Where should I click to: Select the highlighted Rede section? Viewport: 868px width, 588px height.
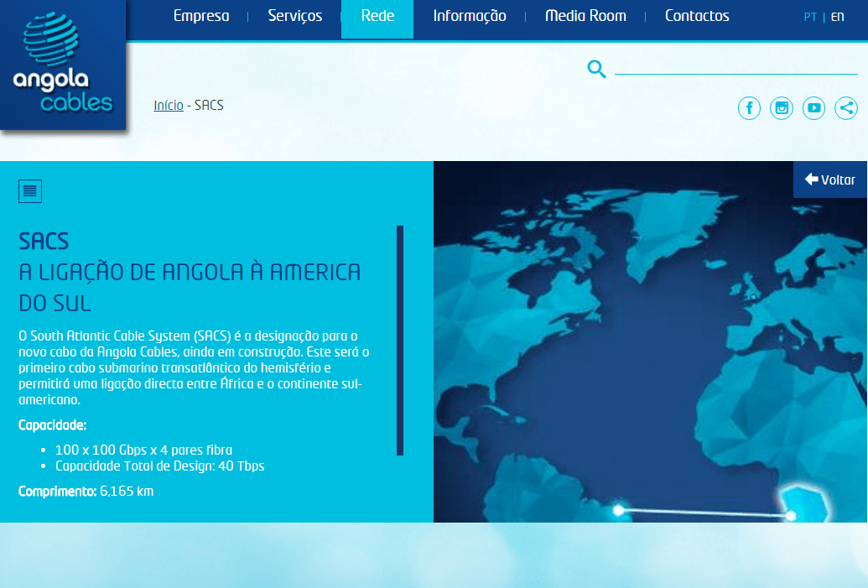tap(377, 15)
